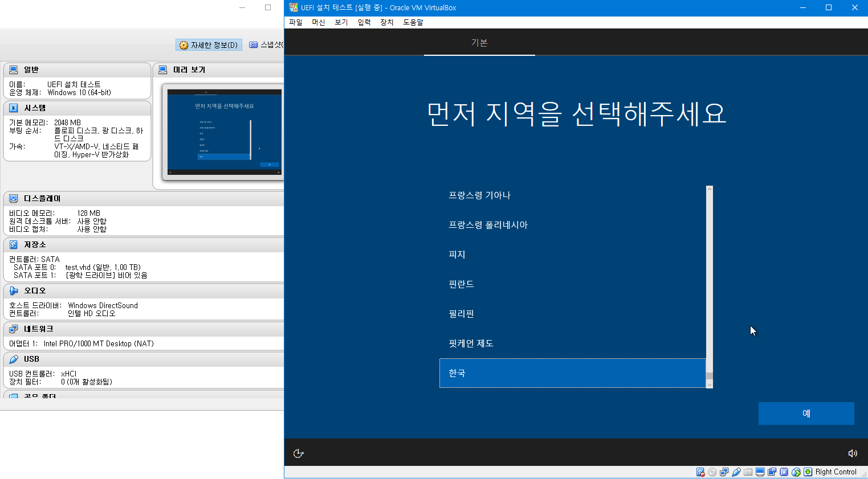Click the 디스플레이 section header
This screenshot has height=479, width=868.
(x=144, y=198)
